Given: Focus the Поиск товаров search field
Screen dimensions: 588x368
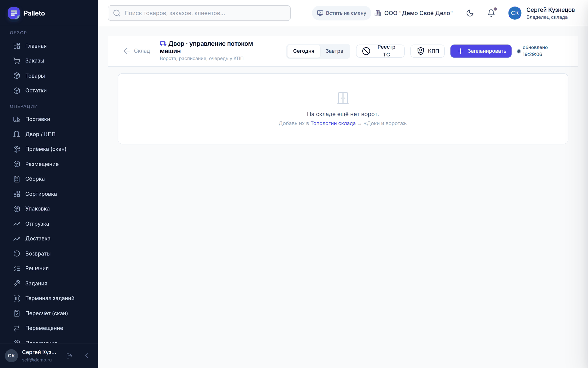Looking at the screenshot, I should 199,13.
